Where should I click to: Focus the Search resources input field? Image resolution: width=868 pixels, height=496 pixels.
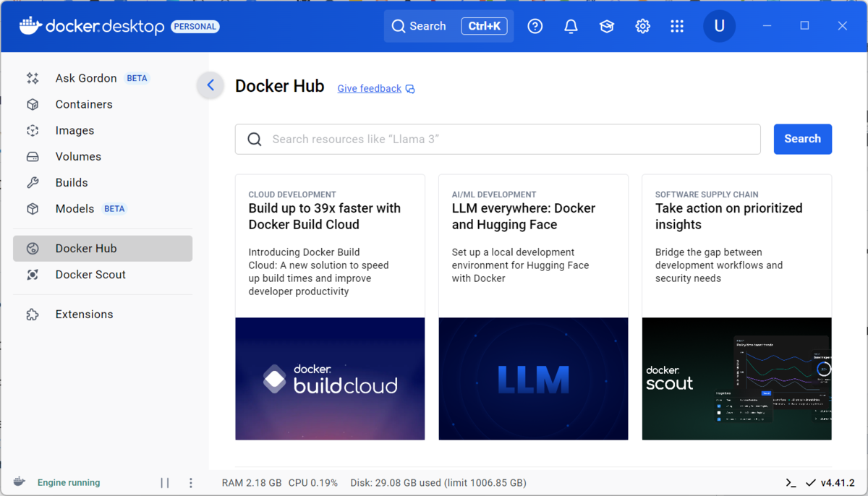coord(498,139)
